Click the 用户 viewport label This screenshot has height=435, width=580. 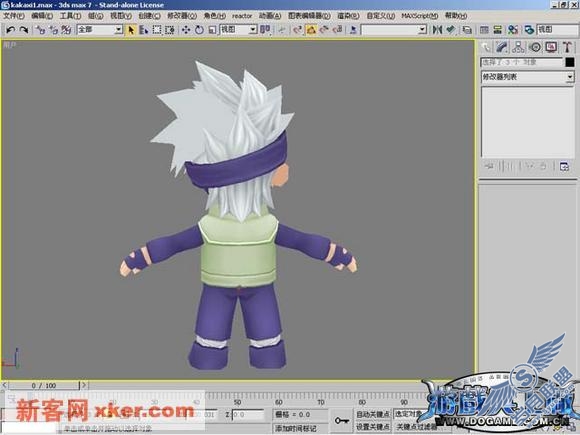click(10, 45)
